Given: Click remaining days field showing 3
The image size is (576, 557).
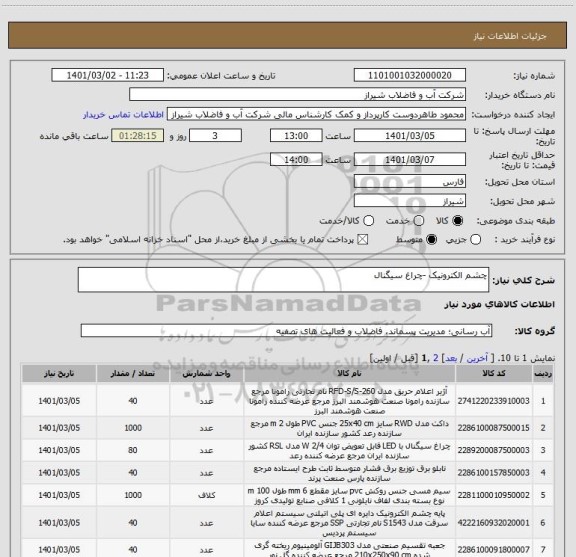Looking at the screenshot, I should tap(215, 136).
